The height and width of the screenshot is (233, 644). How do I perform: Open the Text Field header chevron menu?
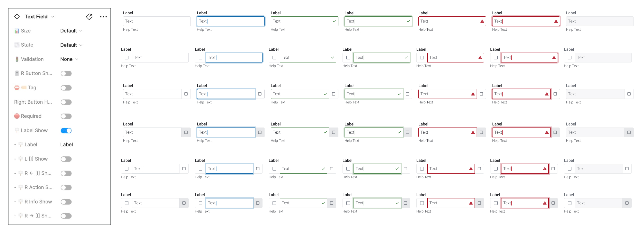[x=53, y=16]
